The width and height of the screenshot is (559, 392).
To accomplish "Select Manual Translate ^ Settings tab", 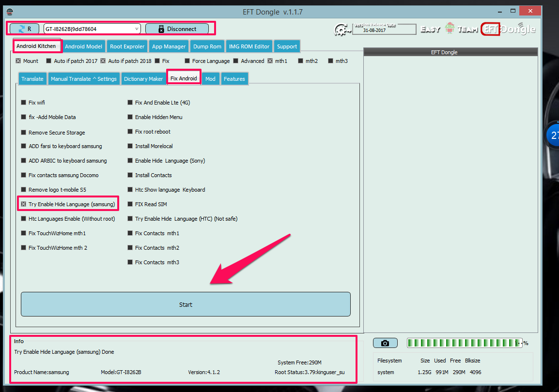I will coord(84,79).
